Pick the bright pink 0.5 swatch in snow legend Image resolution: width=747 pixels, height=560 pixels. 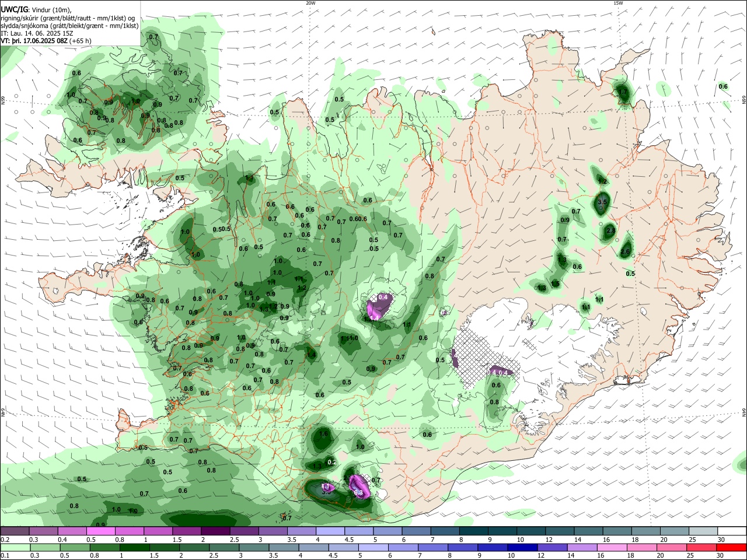point(100,531)
